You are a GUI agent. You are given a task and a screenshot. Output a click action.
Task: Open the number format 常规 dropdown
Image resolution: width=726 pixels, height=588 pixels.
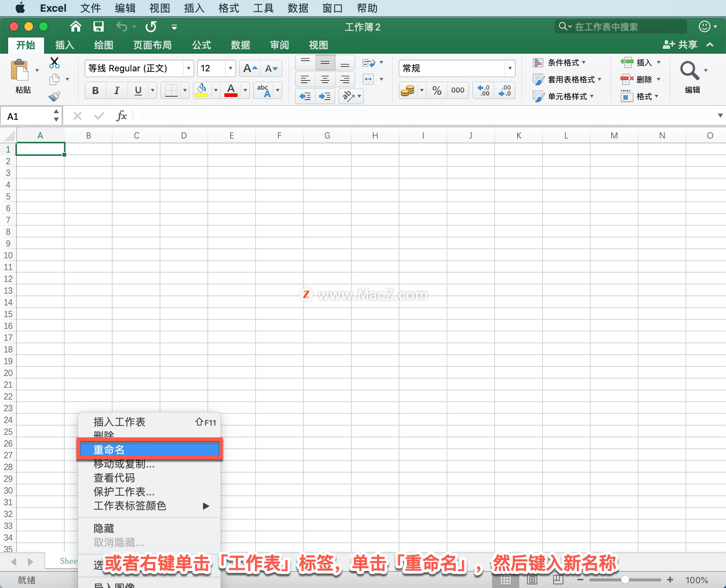point(510,68)
